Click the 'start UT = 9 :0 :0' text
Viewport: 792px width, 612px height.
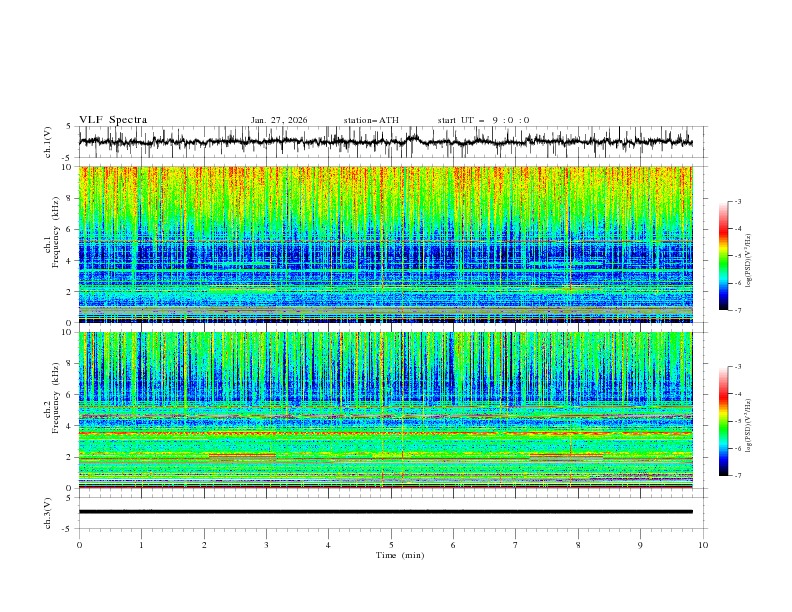483,120
